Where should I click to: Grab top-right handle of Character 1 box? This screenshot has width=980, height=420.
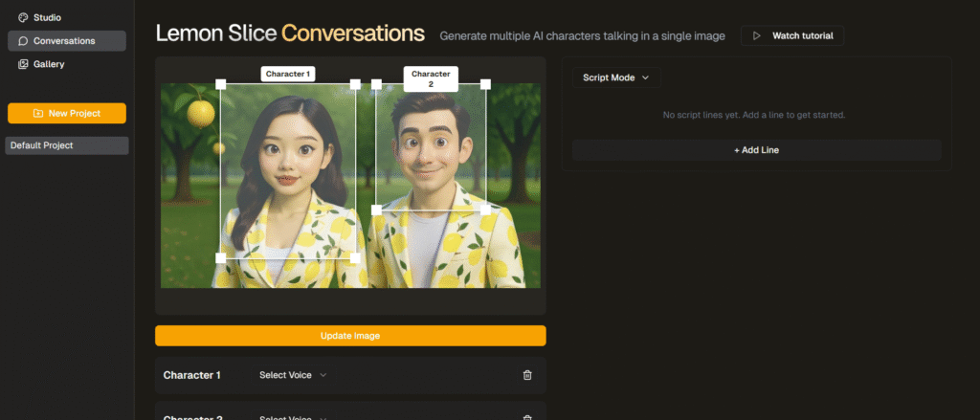355,84
